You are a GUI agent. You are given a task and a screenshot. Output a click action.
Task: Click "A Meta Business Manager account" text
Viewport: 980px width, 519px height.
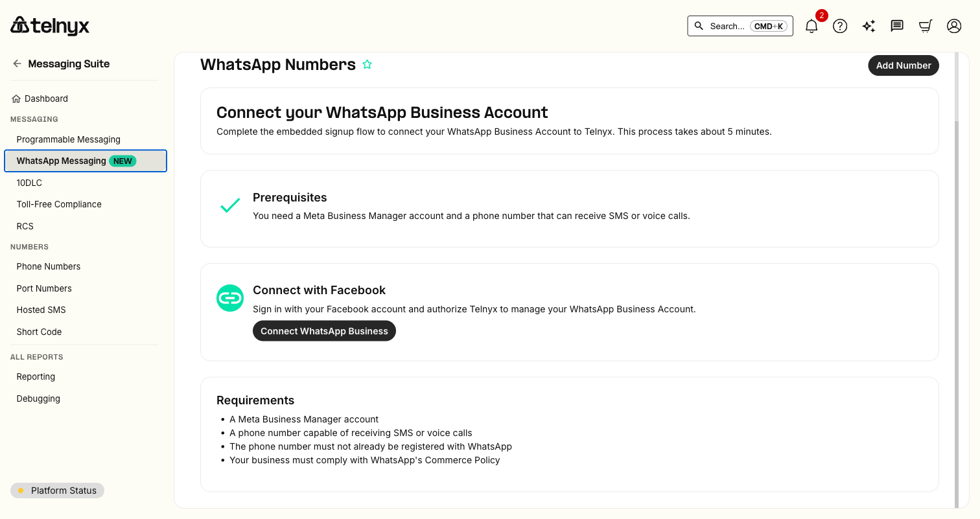point(304,419)
